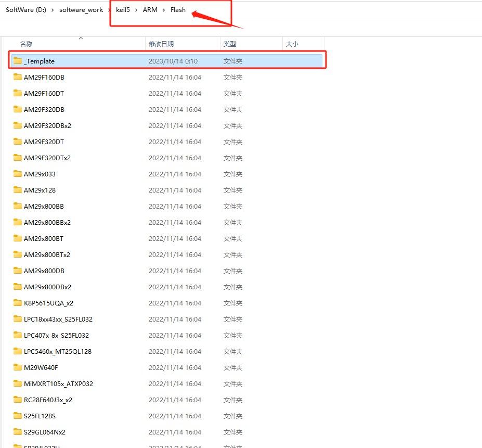
Task: Click the AM29x128 folder icon
Action: pos(18,190)
